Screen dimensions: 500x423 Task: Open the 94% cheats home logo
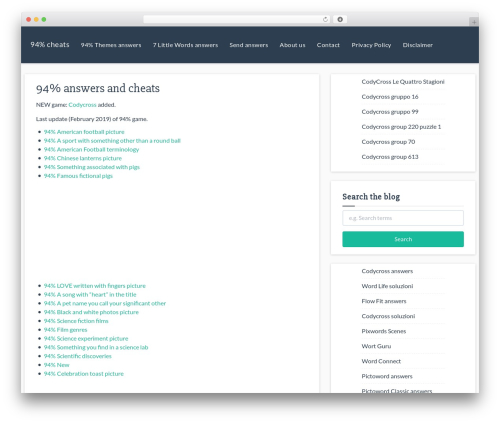[x=50, y=45]
